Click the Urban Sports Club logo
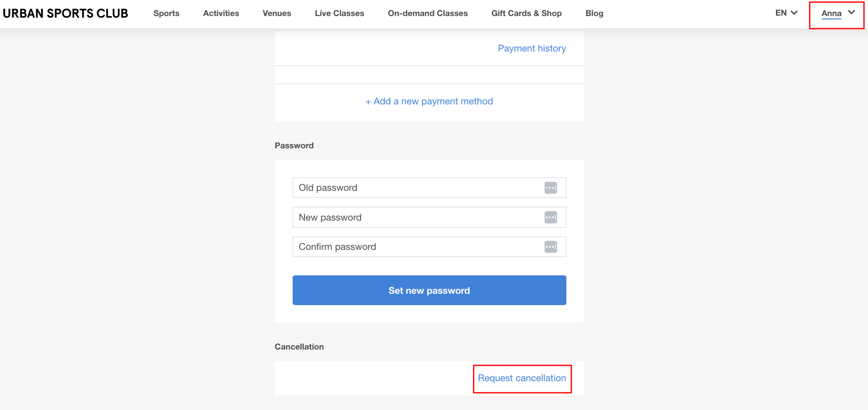This screenshot has width=868, height=410. (65, 13)
